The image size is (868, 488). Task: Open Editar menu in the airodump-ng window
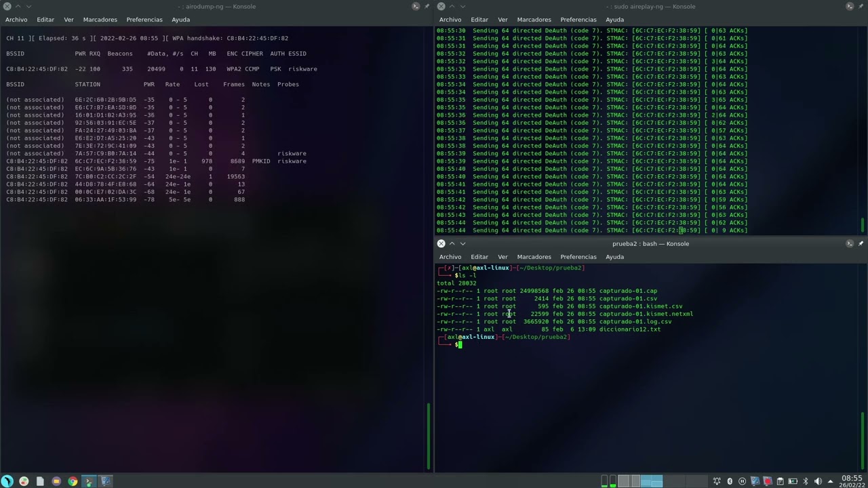[x=45, y=20]
